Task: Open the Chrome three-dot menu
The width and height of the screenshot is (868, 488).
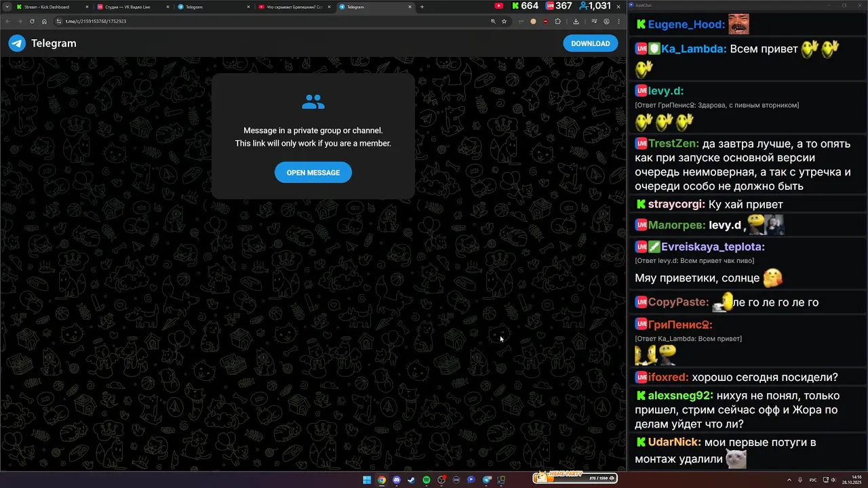Action: [618, 21]
